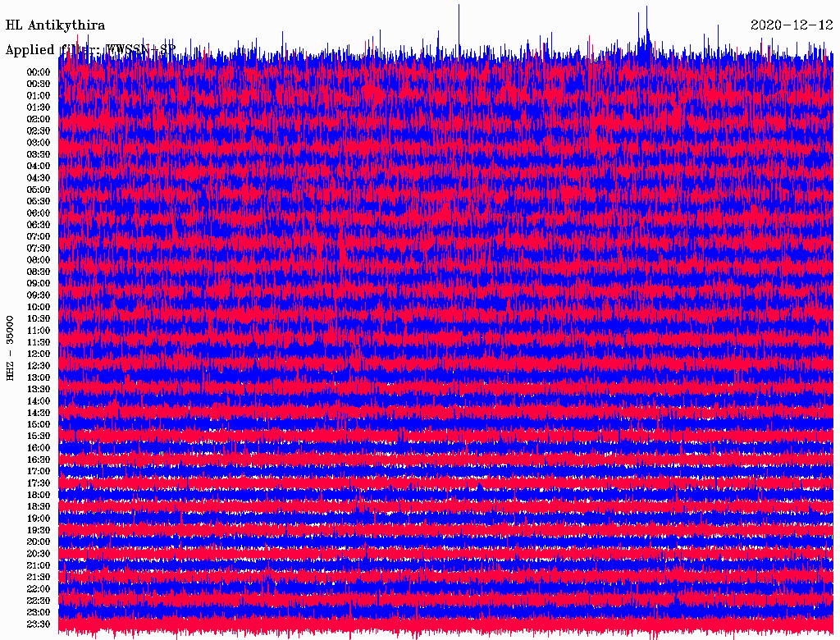
Task: Click the 17:30 time label
Action: point(39,483)
